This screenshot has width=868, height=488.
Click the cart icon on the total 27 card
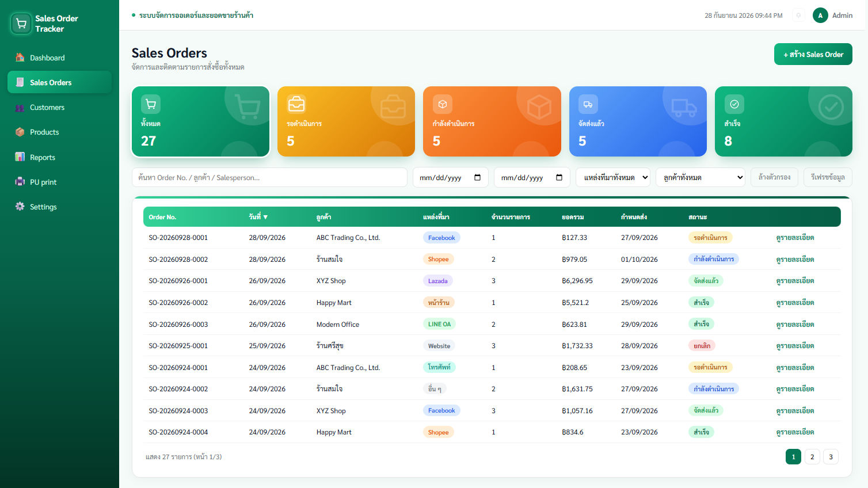tap(151, 104)
